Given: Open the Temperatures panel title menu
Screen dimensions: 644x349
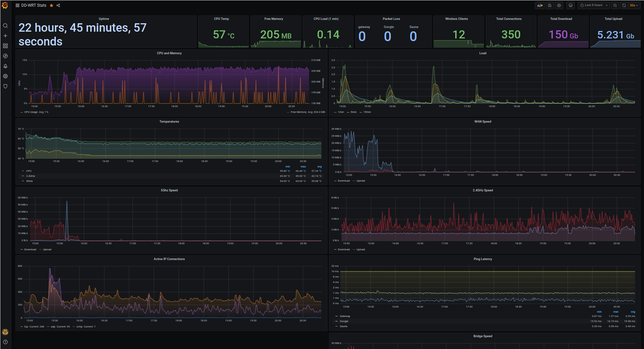Looking at the screenshot, I should pos(169,122).
